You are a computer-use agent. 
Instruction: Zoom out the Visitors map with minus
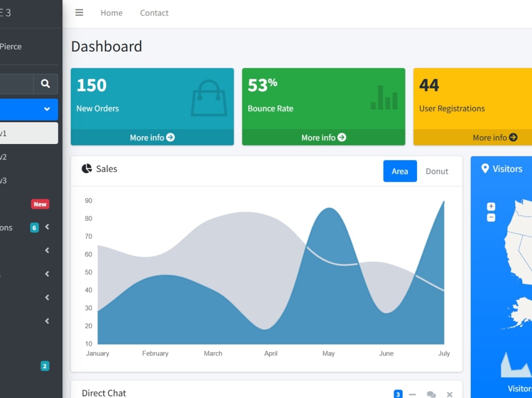[x=491, y=218]
